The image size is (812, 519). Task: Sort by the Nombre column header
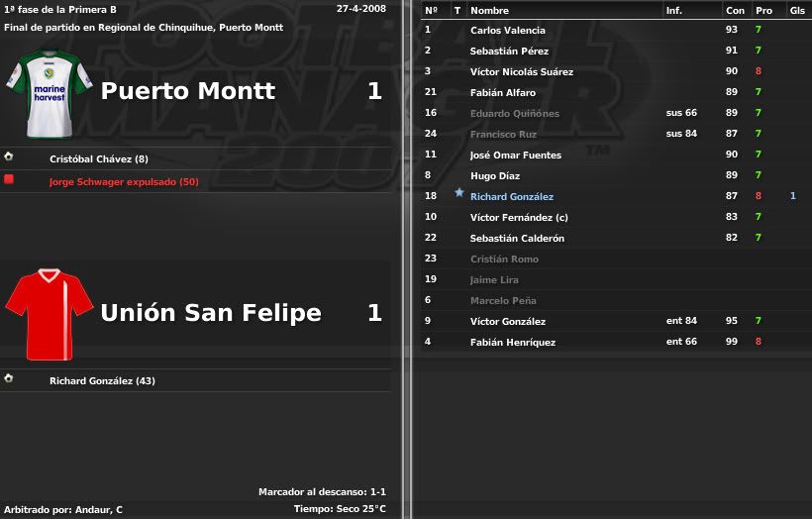pyautogui.click(x=489, y=10)
